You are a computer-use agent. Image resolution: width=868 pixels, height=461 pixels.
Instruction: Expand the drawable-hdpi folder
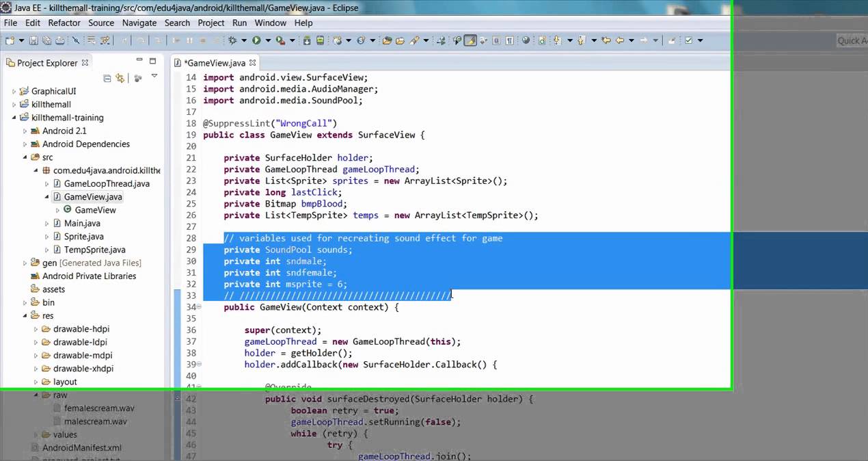point(36,329)
